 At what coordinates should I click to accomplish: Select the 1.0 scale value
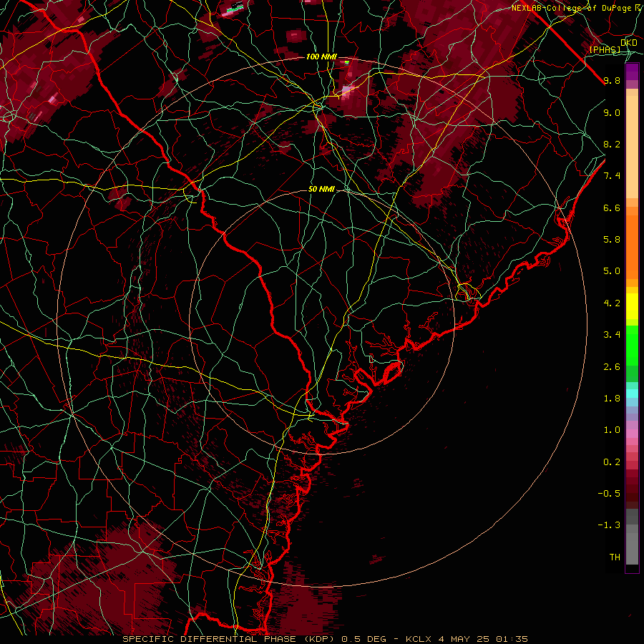pyautogui.click(x=612, y=430)
